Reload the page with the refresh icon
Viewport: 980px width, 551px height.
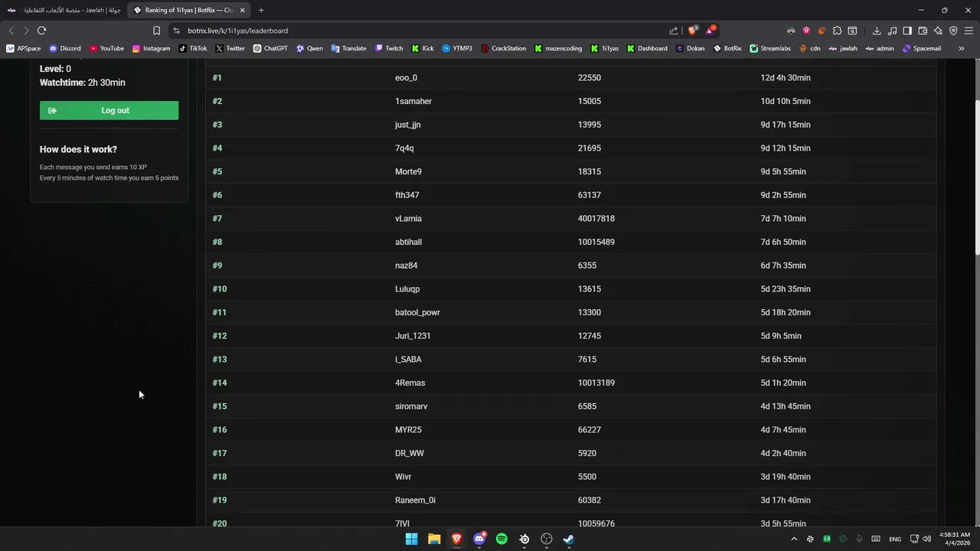point(41,31)
